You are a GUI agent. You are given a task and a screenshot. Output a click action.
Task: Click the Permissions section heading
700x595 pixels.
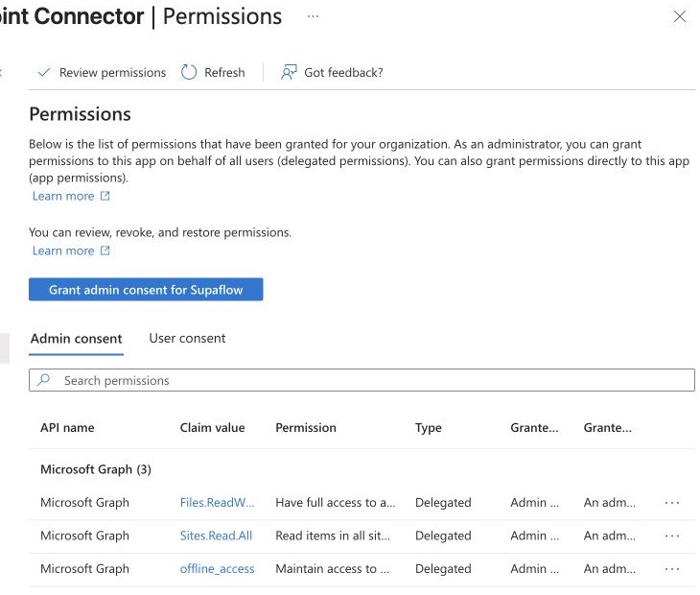pos(80,114)
